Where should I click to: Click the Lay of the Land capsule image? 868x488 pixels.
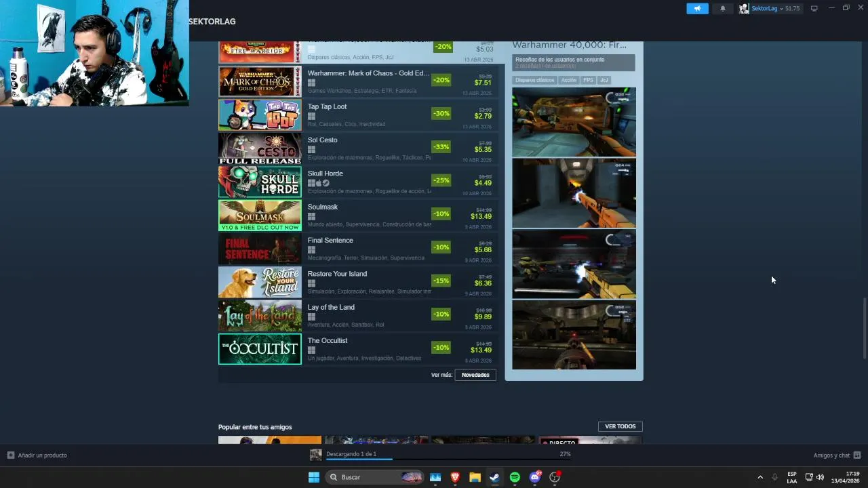(x=260, y=315)
